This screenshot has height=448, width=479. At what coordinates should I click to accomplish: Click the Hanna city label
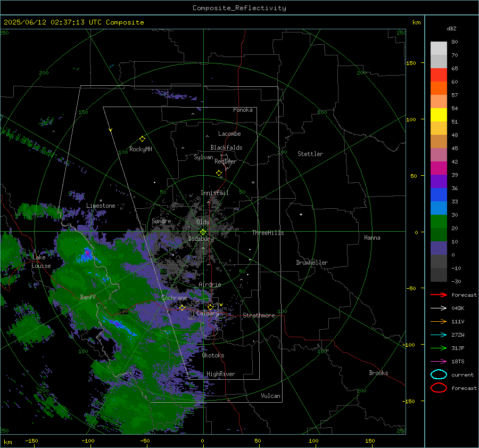point(372,238)
